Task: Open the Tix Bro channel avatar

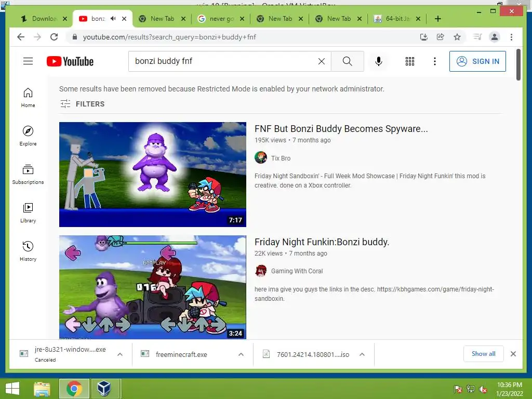Action: [261, 158]
